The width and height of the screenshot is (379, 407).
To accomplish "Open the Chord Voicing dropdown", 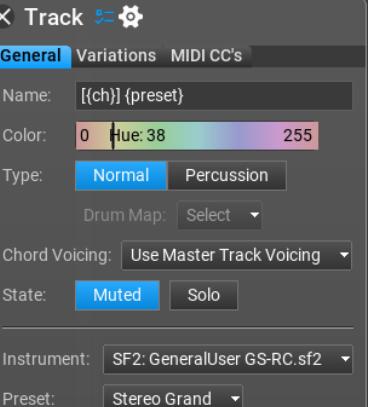I will point(236,255).
